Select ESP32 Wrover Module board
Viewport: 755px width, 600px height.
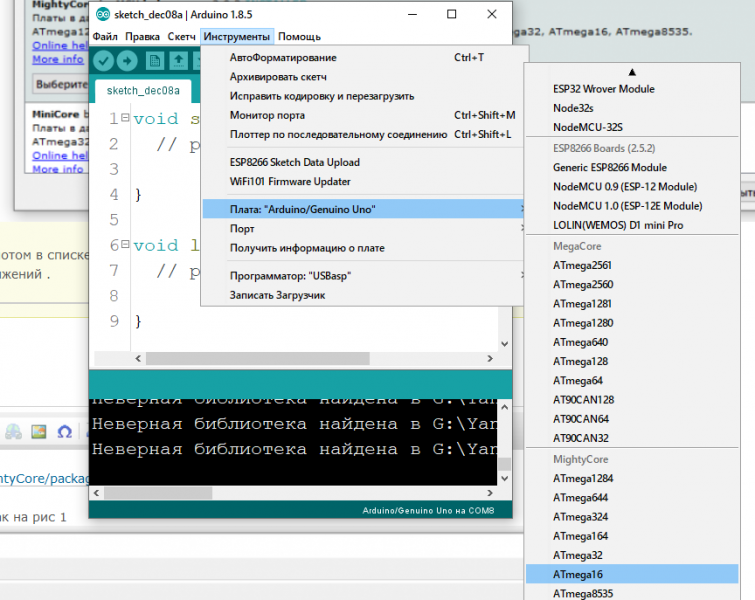click(x=632, y=89)
